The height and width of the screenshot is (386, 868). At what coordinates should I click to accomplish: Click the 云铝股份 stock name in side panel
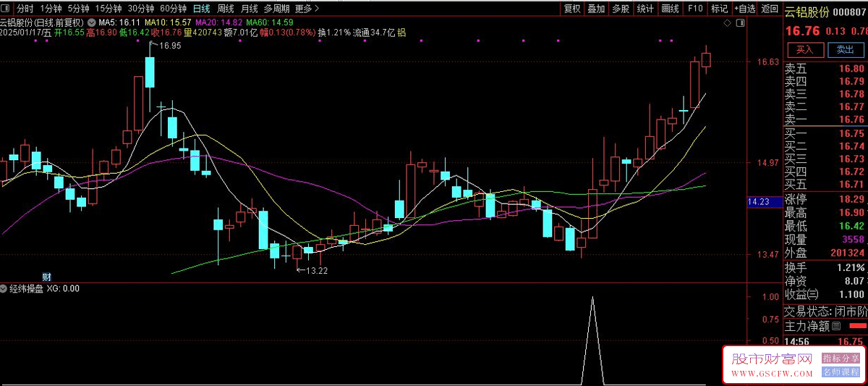pyautogui.click(x=807, y=11)
